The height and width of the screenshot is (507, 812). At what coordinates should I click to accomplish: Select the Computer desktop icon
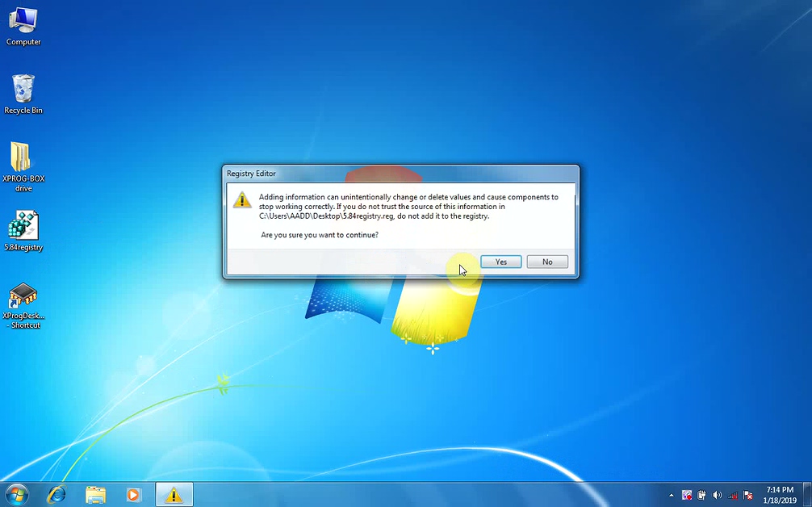click(x=23, y=27)
